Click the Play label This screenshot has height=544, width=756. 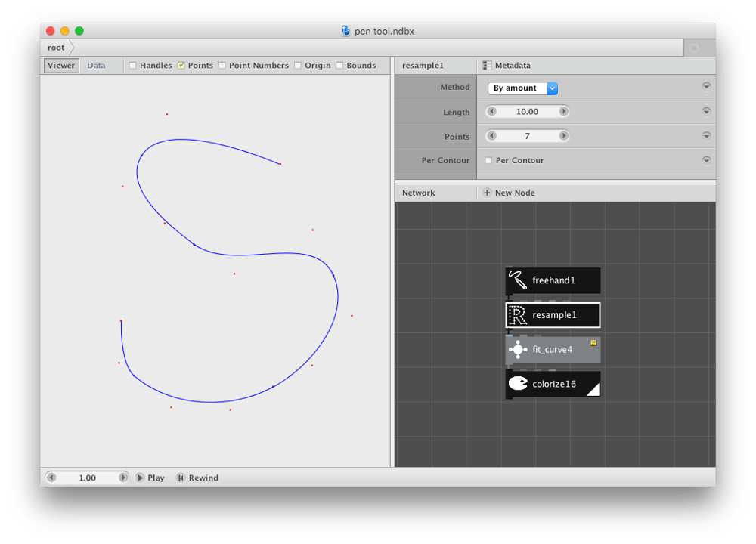[x=156, y=478]
